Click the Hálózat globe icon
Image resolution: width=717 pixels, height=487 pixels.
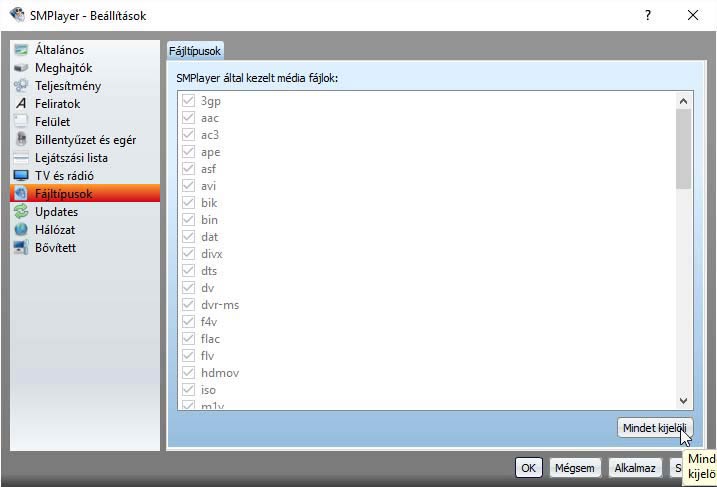(21, 230)
